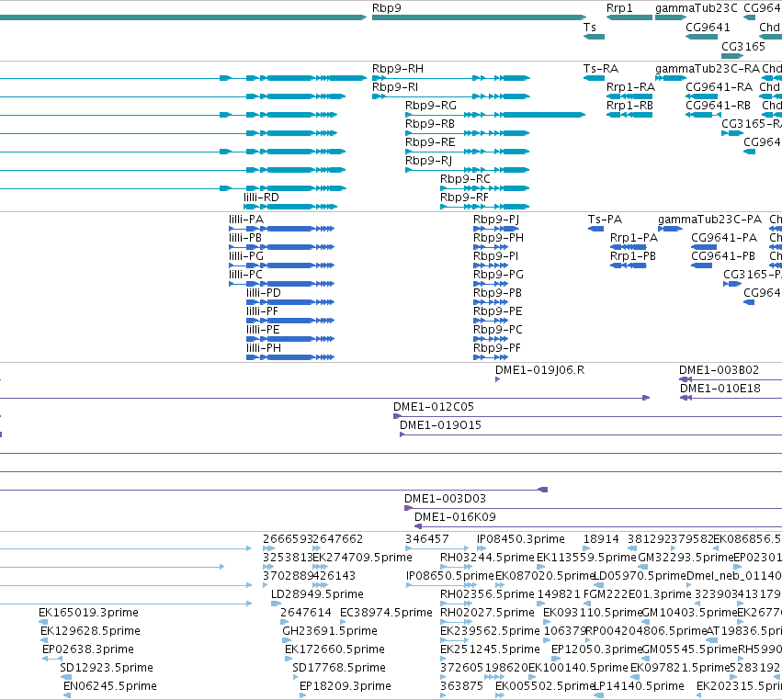Click the Ts-PA protein label
This screenshot has width=782, height=700.
[605, 220]
